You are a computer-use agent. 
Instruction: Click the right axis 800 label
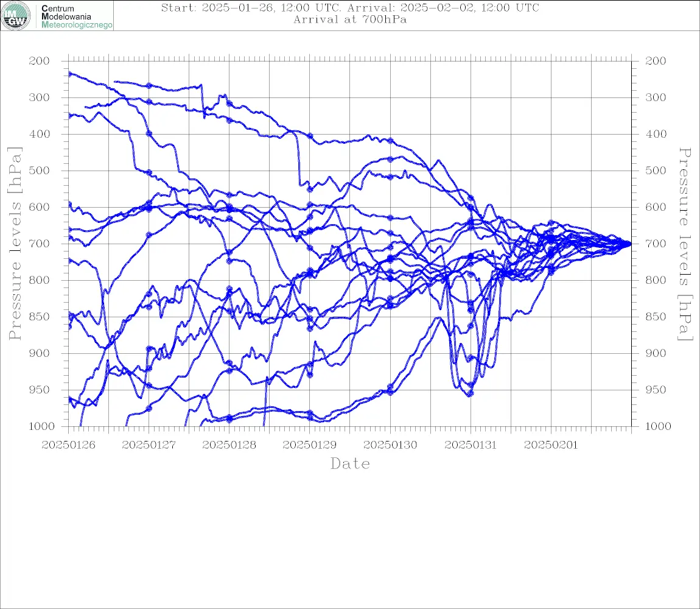(x=656, y=280)
